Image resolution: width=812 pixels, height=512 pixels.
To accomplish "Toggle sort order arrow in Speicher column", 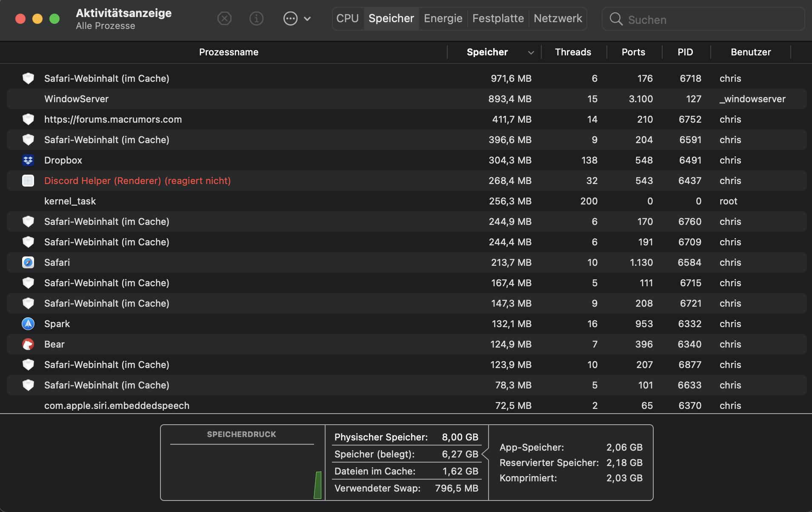I will 531,52.
